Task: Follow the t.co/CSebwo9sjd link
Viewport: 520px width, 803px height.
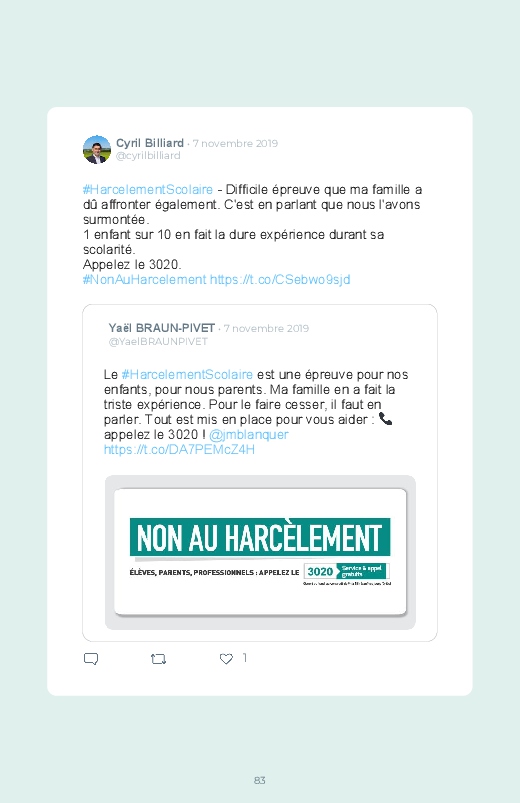Action: tap(280, 280)
